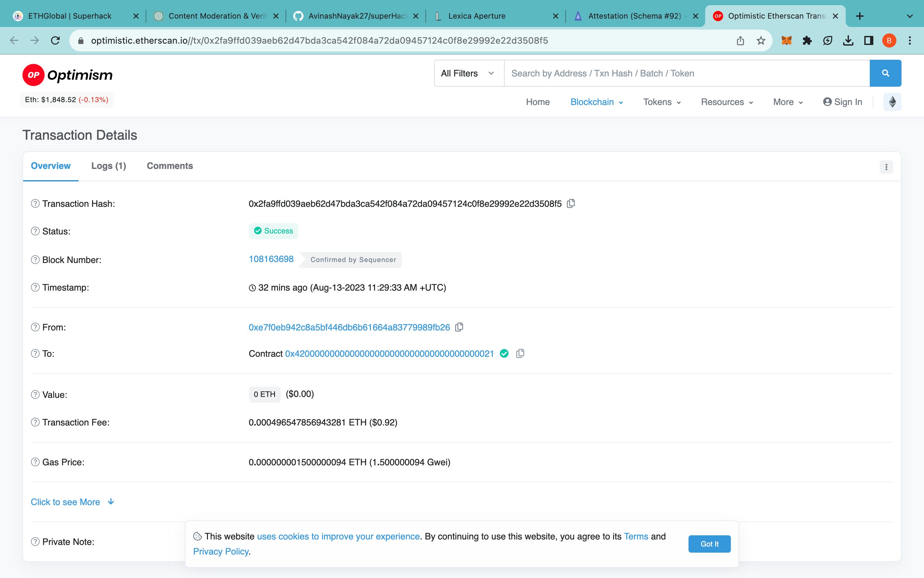924x578 pixels.
Task: Click the blue search magnifier button
Action: [886, 73]
